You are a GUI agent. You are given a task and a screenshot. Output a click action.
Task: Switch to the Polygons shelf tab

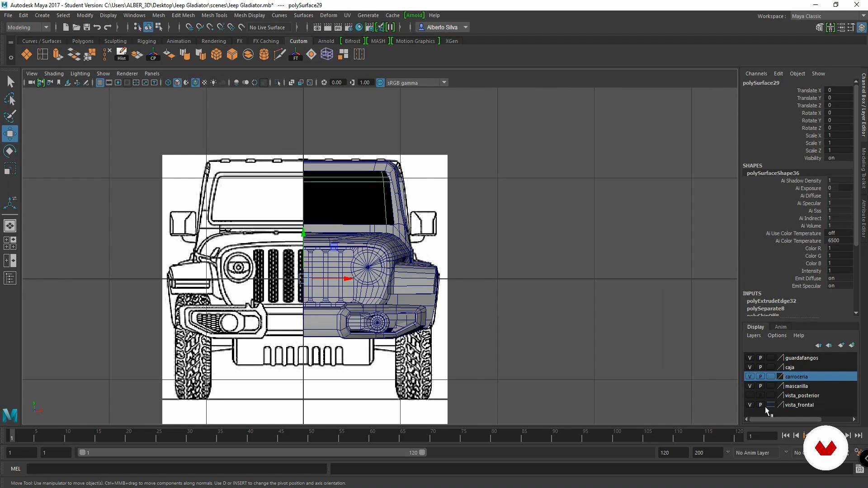(83, 41)
